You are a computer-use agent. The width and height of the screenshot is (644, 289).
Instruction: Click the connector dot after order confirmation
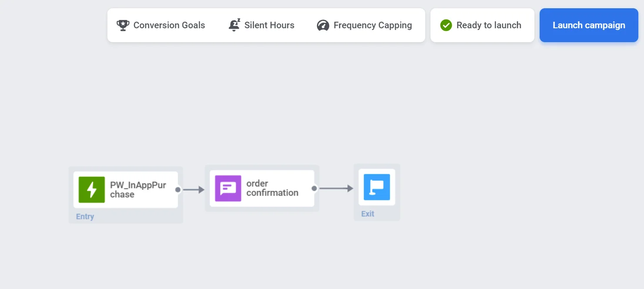pyautogui.click(x=314, y=188)
